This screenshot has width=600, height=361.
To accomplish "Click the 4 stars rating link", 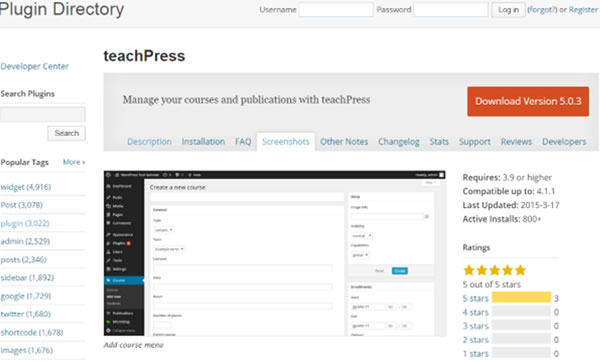I will coord(475,312).
